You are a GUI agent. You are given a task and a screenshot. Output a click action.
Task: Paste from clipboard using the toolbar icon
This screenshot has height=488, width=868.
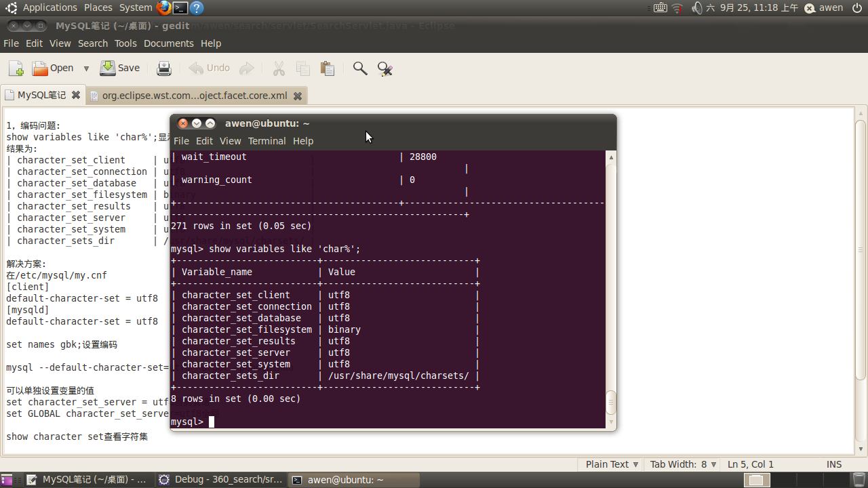tap(328, 68)
